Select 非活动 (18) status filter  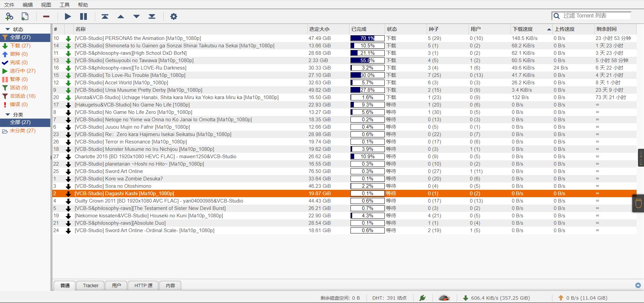tap(25, 96)
